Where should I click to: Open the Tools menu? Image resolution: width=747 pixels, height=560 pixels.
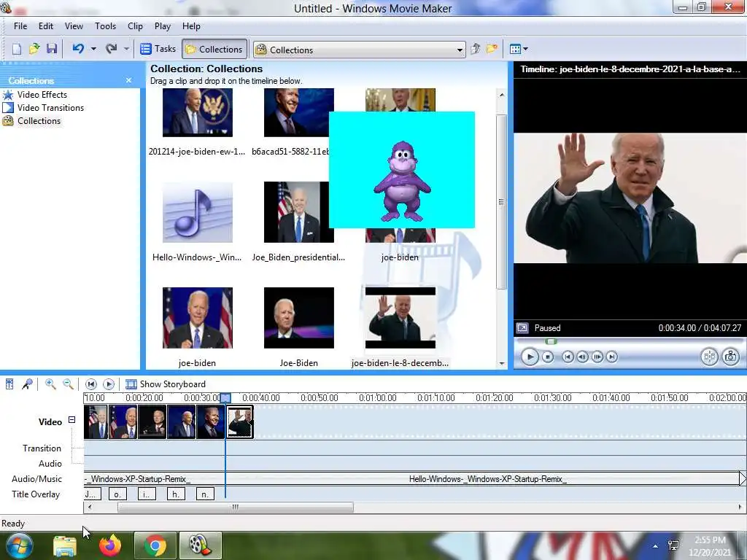click(x=105, y=26)
